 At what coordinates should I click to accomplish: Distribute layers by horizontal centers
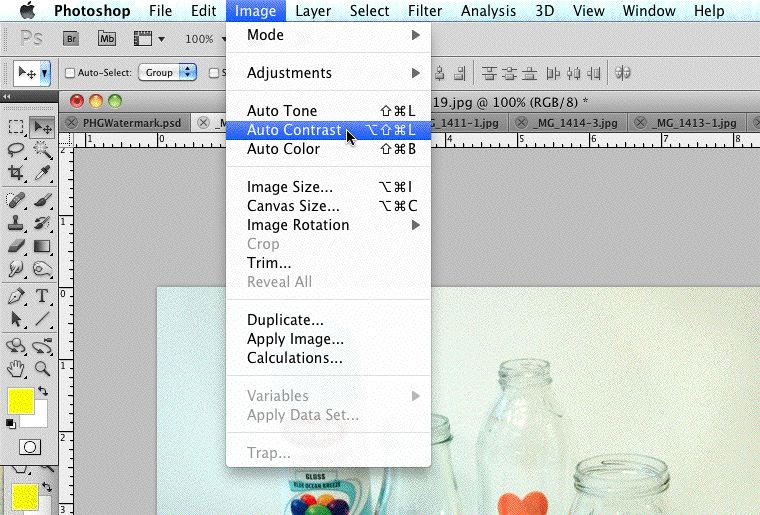tap(574, 73)
